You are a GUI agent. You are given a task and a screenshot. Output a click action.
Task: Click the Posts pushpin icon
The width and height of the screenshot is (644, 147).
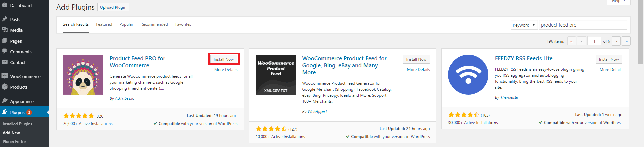[5, 19]
